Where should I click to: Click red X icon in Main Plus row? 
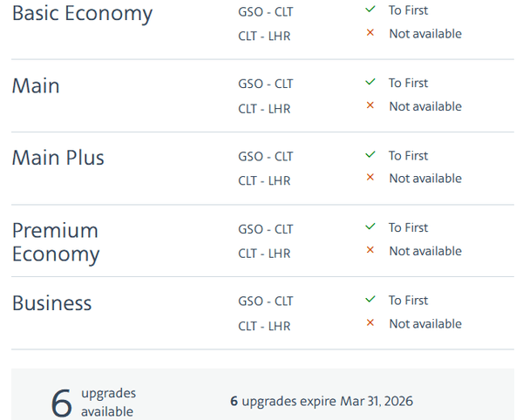(370, 178)
